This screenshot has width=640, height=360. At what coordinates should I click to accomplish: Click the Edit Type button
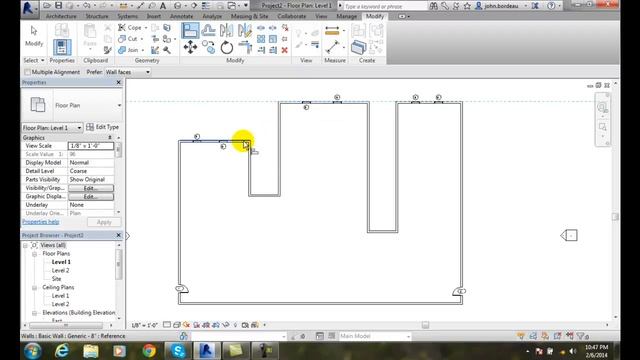pyautogui.click(x=102, y=127)
